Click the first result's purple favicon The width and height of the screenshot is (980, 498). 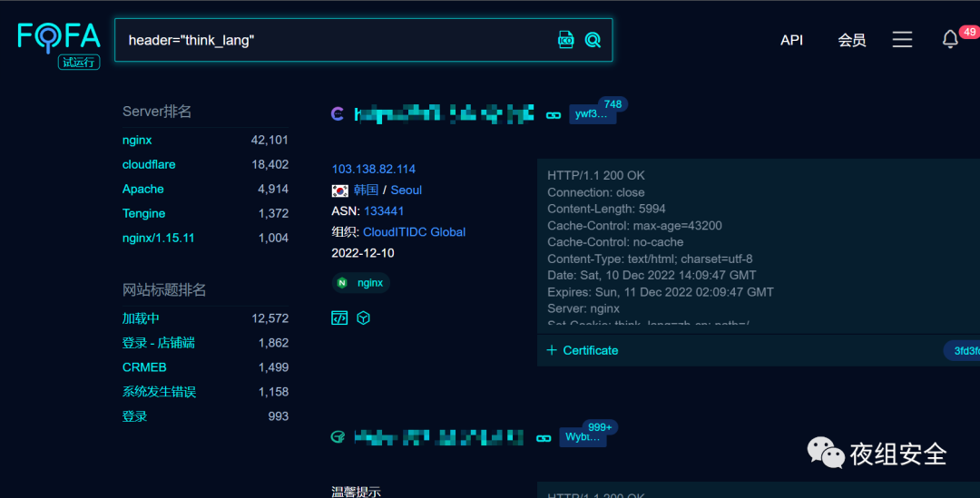[338, 113]
